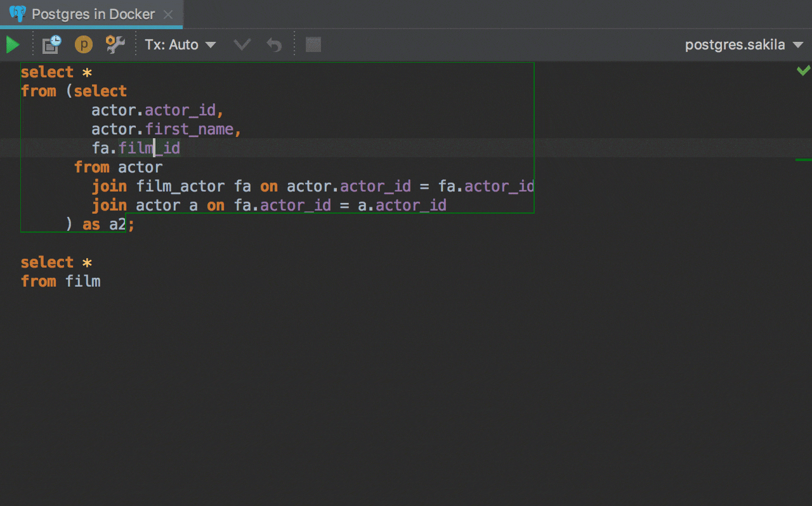Click the green stripe mark in right gutter
This screenshot has height=506, width=812.
coord(803,160)
